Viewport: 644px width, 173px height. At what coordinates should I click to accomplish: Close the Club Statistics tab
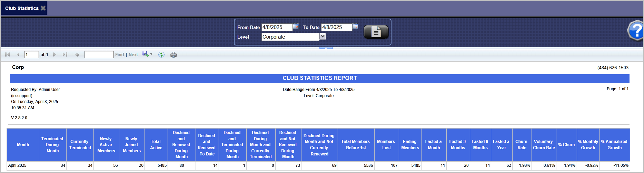point(43,8)
